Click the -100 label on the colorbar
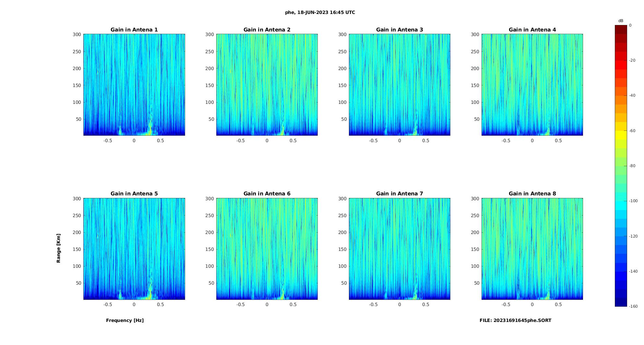 (x=633, y=201)
